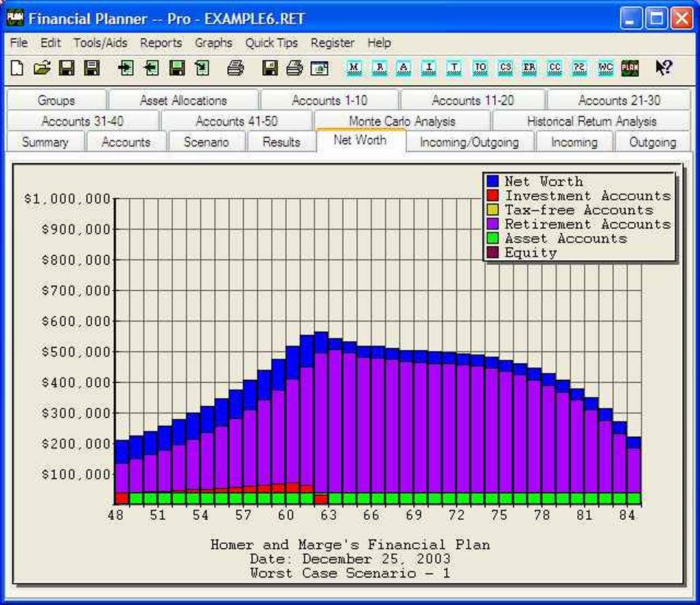Click the New file toolbar icon
Image resolution: width=700 pixels, height=605 pixels.
(x=17, y=68)
